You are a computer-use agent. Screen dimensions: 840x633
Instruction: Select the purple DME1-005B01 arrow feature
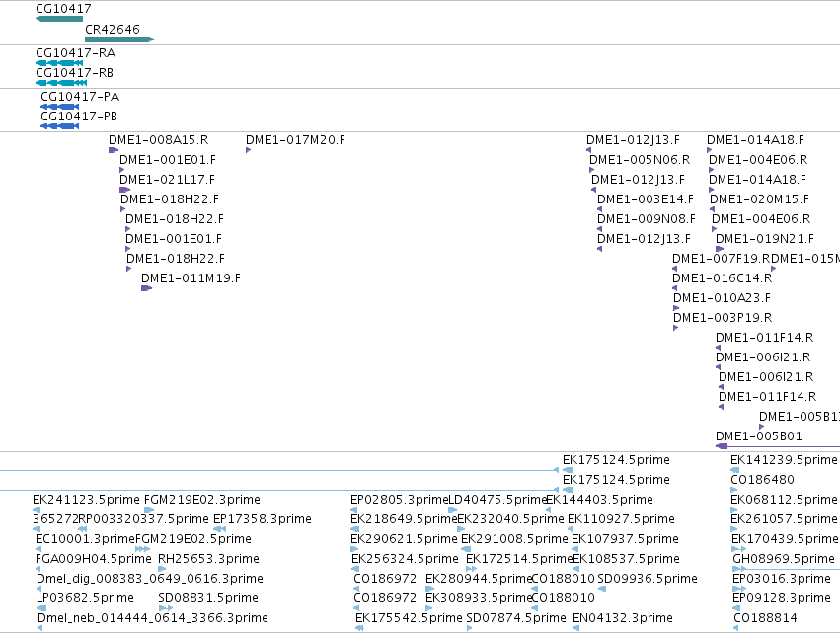pos(778,446)
